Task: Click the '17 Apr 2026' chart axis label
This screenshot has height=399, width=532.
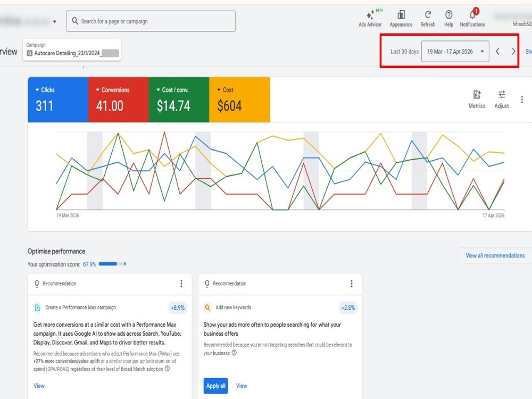Action: pos(493,215)
